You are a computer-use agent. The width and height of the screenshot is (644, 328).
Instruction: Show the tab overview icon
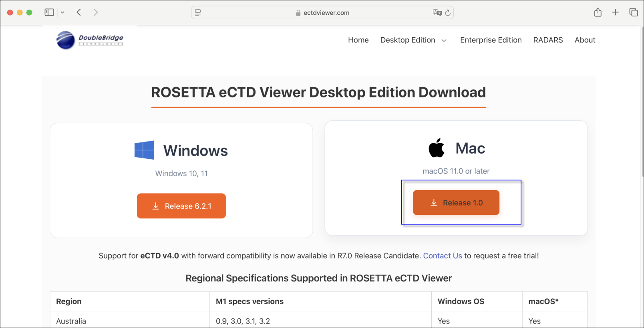click(x=633, y=12)
